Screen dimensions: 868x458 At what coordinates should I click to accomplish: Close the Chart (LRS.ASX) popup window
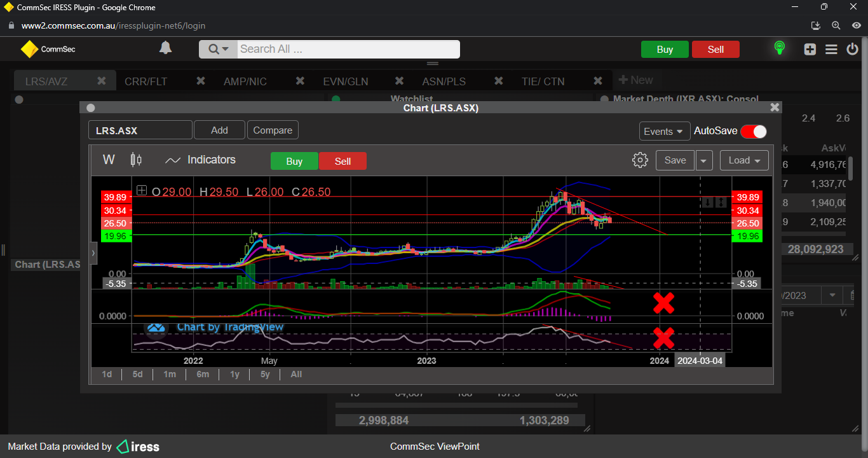click(x=774, y=108)
